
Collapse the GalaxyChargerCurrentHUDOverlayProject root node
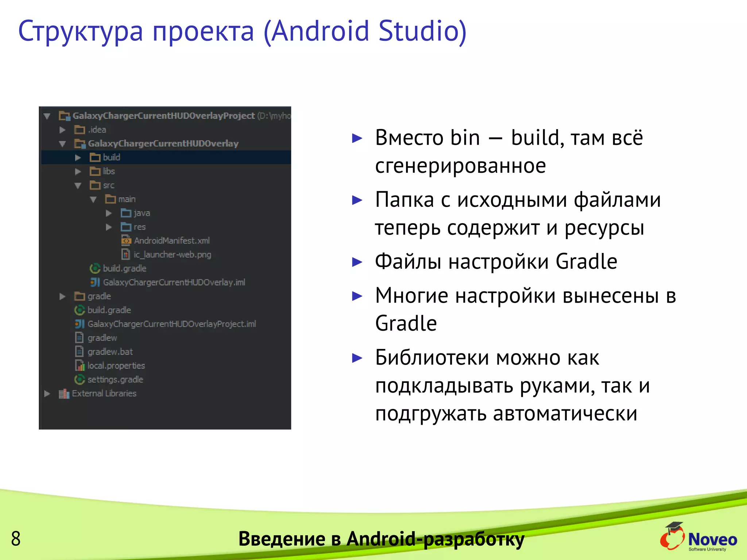tap(47, 116)
